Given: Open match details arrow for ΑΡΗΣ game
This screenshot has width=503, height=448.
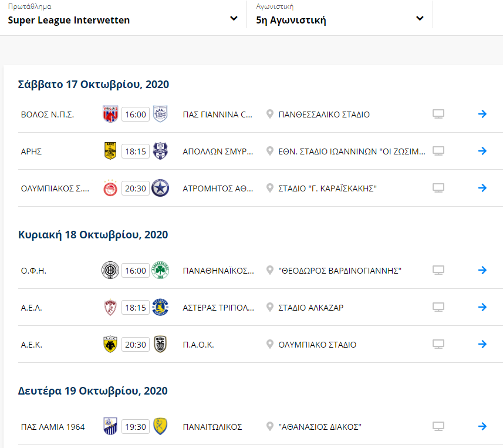Looking at the screenshot, I should point(482,151).
